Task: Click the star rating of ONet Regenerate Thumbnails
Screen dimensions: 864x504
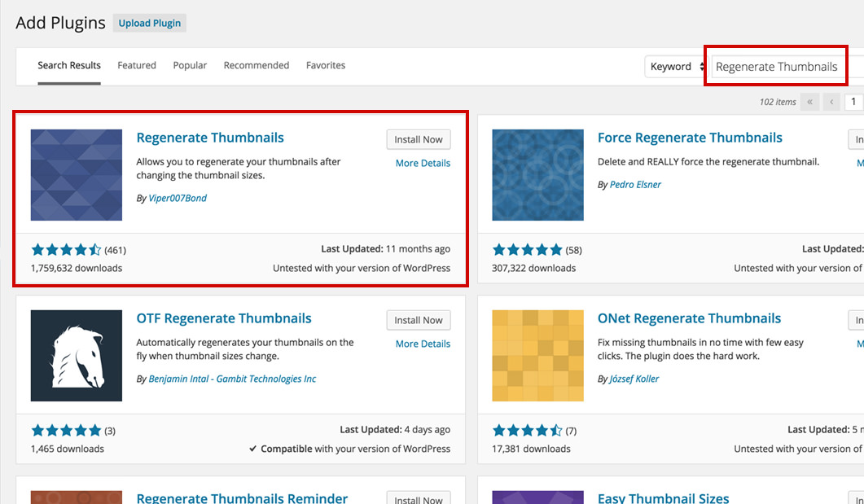Action: click(528, 431)
